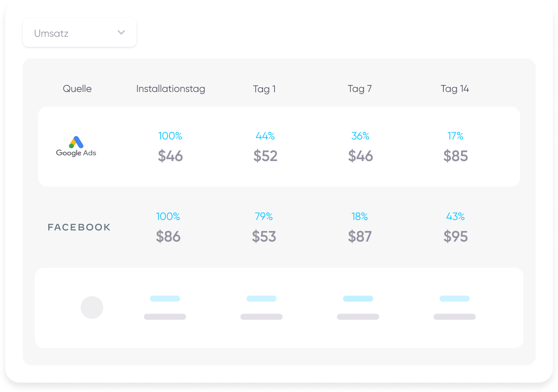558x392 pixels.
Task: Click the Tag 14 column header
Action: (x=455, y=89)
